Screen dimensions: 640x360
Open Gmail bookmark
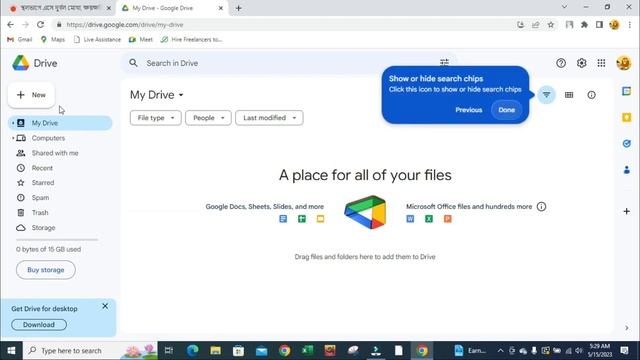click(x=20, y=40)
